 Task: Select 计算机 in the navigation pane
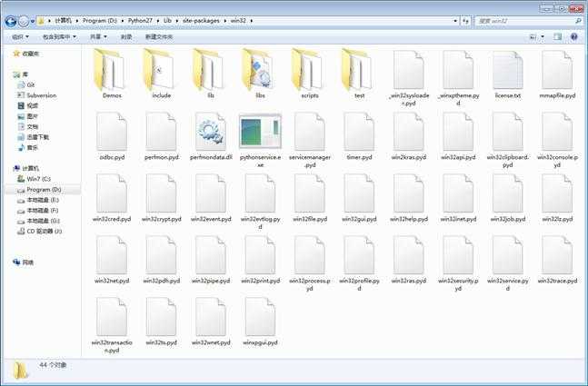(x=30, y=169)
